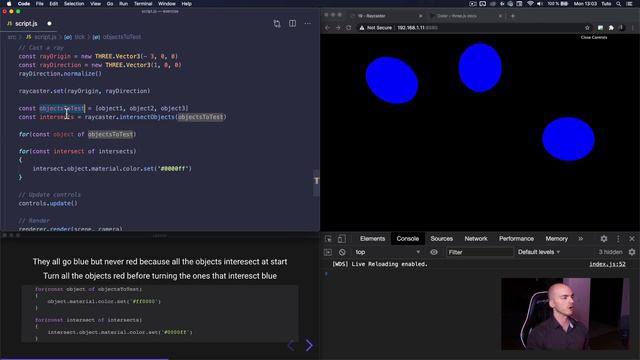Open the File menu
Viewport: 640px width, 360px height.
[40, 4]
